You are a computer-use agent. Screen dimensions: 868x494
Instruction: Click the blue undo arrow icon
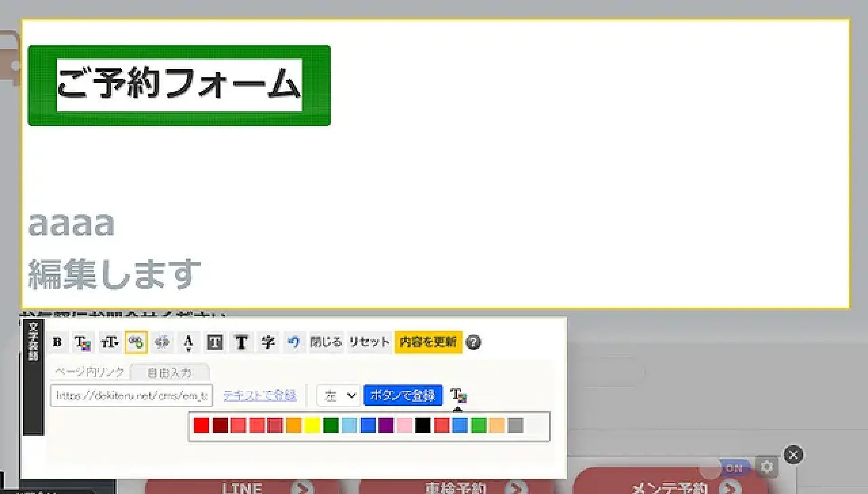(x=293, y=342)
